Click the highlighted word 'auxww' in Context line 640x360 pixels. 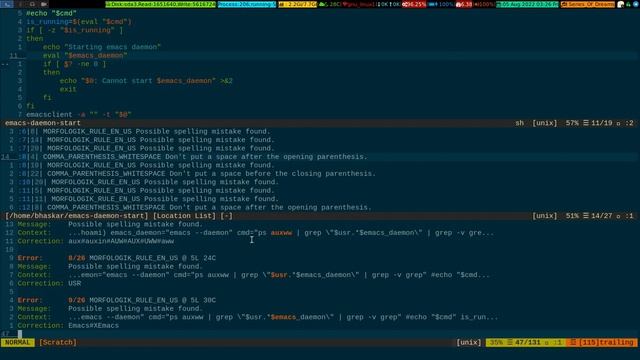(281, 233)
